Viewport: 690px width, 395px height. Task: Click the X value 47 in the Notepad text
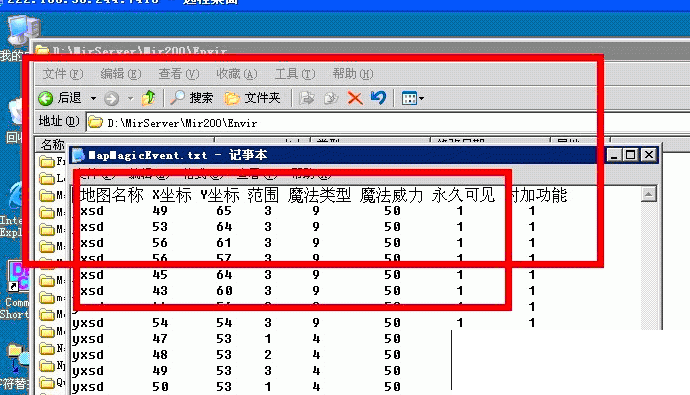pyautogui.click(x=160, y=339)
